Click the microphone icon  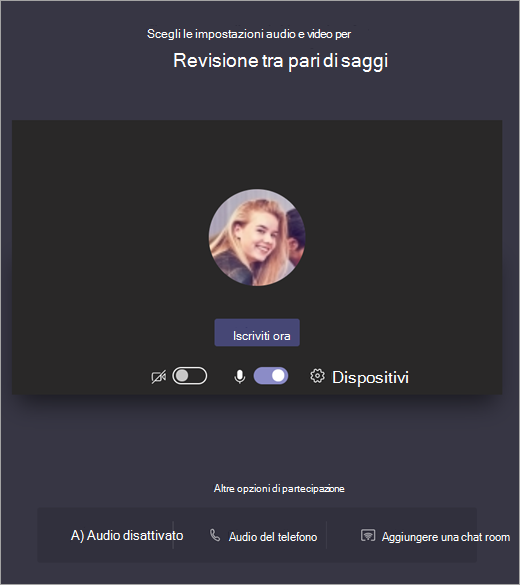pos(239,376)
